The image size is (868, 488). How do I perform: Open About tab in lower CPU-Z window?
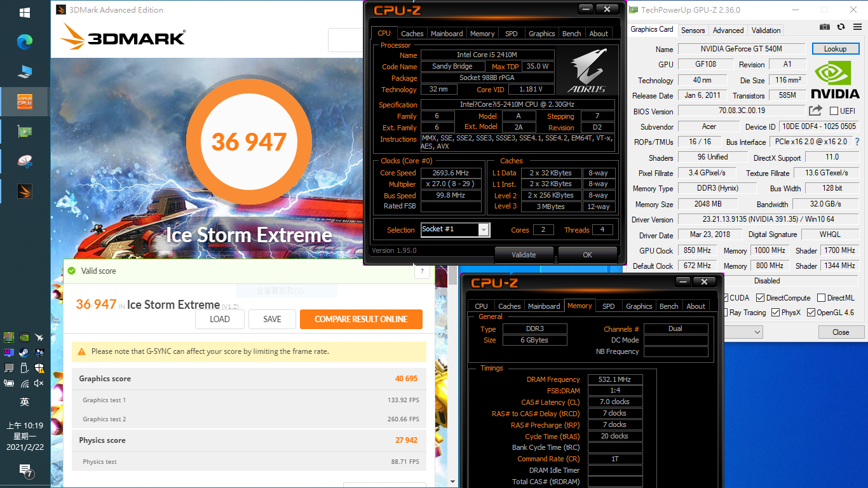point(696,306)
